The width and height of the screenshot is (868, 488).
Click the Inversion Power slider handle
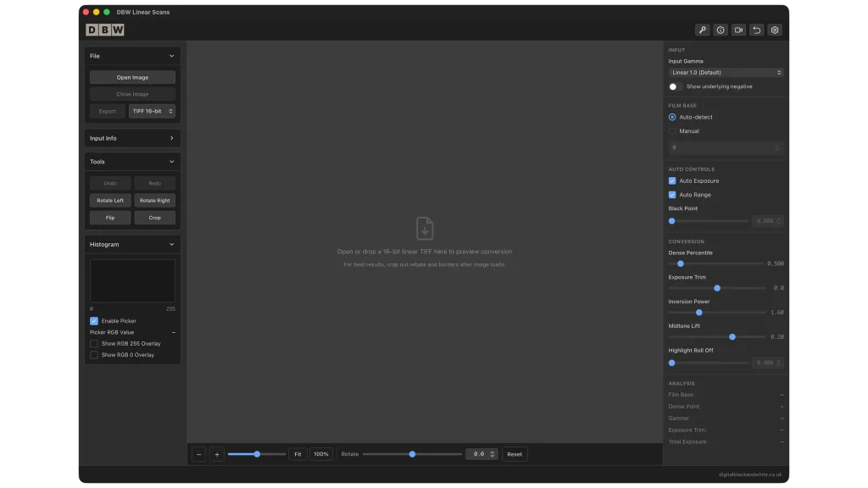click(x=699, y=313)
